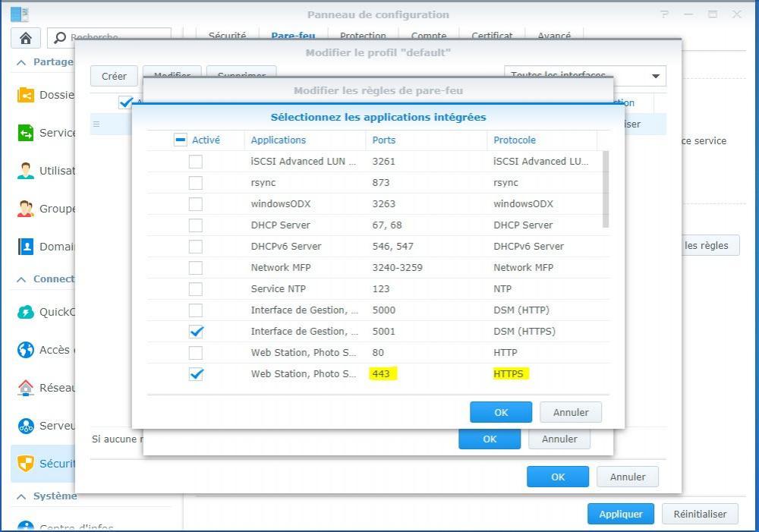The height and width of the screenshot is (532, 759).
Task: Click the Réinitialiser button
Action: coord(700,514)
